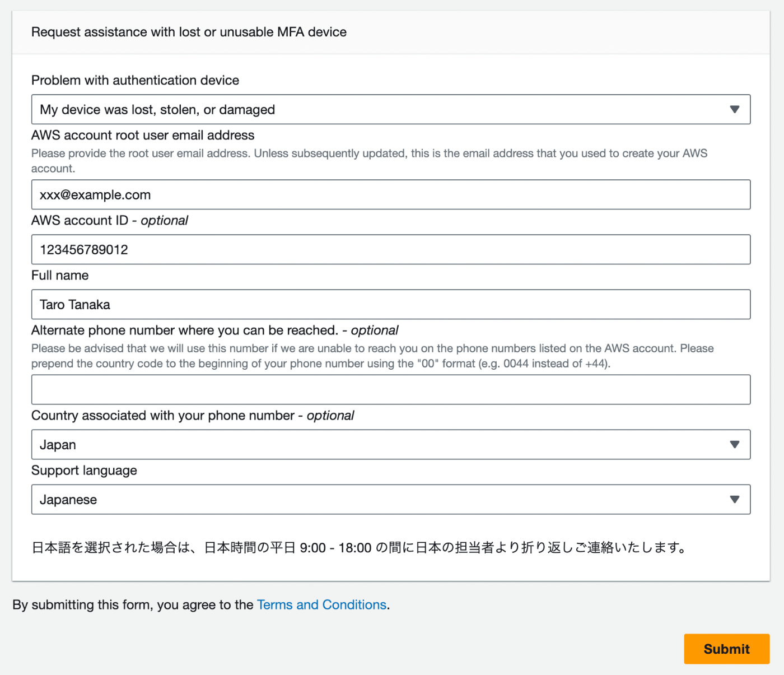Click the Full name input field
784x675 pixels.
tap(391, 304)
